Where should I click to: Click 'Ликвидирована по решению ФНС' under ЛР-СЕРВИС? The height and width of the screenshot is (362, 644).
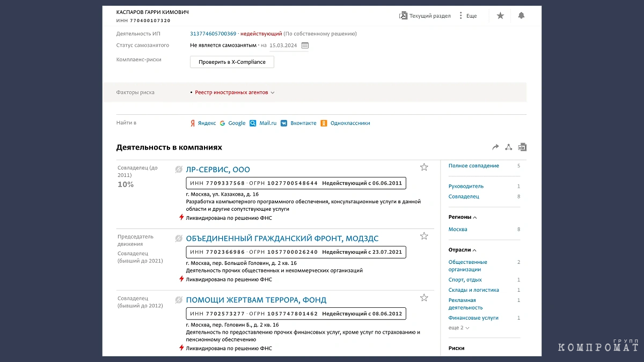(229, 218)
